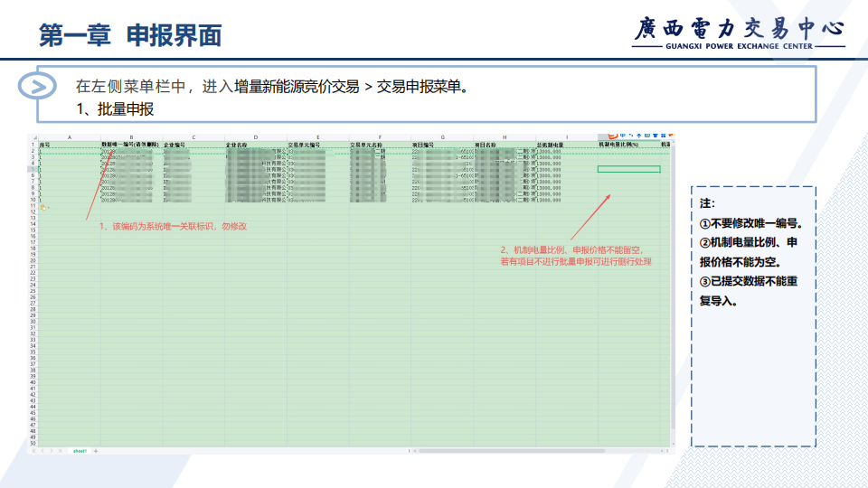The width and height of the screenshot is (868, 488).
Task: Select row 50 by its row number
Action: 33,443
